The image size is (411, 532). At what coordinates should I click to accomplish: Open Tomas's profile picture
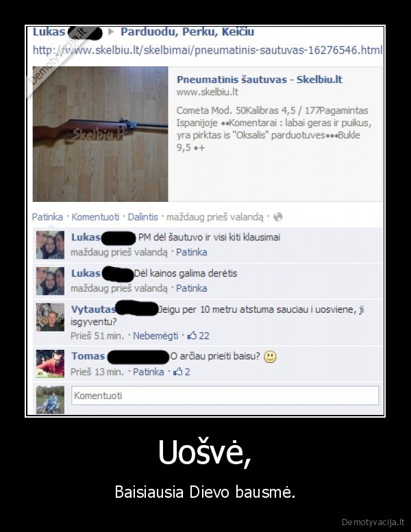(50, 364)
